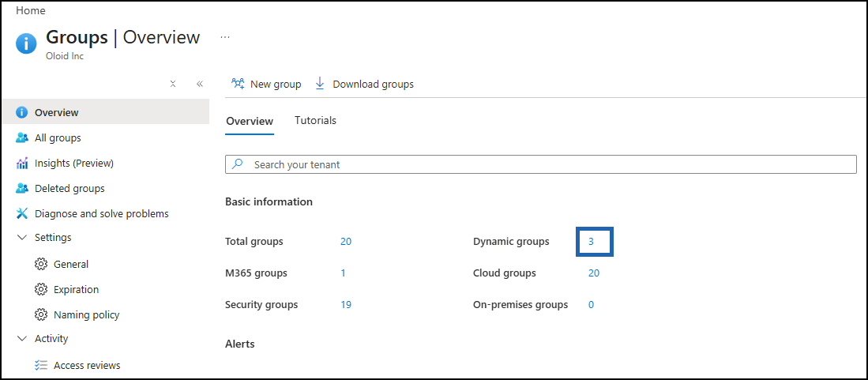
Task: Click the Insights (Preview) chart icon
Action: (21, 164)
